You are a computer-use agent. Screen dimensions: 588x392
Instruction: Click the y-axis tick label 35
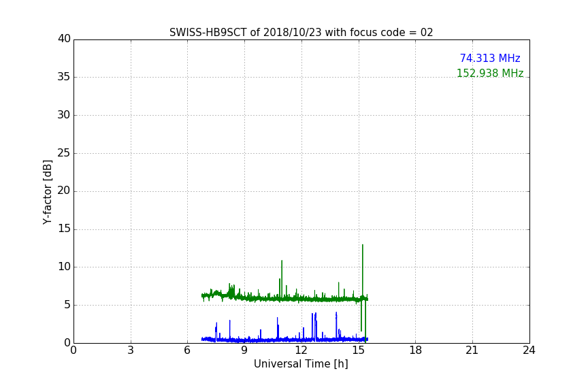click(x=64, y=77)
